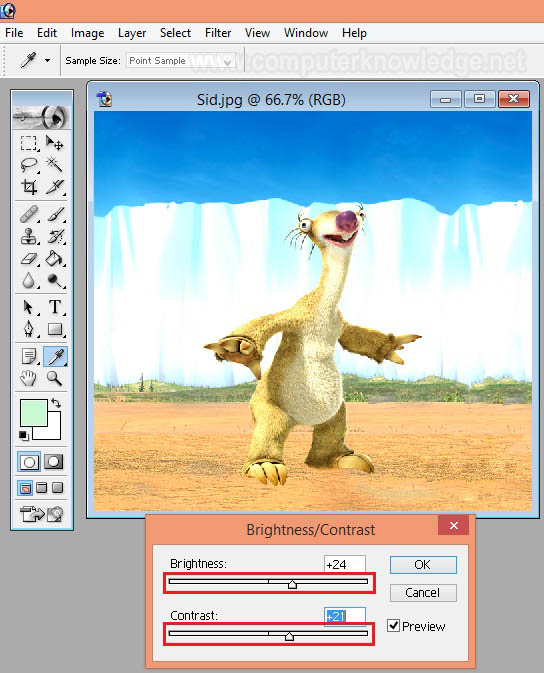Maximize the Sid.jpg document window
This screenshot has width=544, height=673.
479,99
